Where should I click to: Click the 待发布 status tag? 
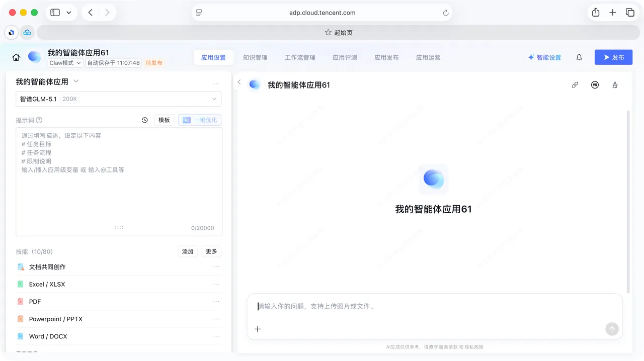pyautogui.click(x=154, y=63)
